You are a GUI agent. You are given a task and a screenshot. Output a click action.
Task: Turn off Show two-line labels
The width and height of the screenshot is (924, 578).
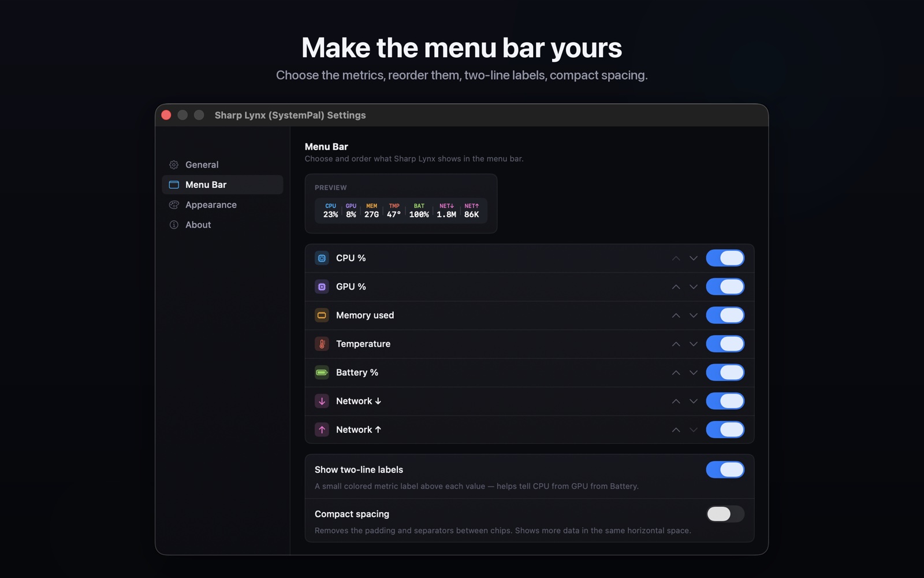725,470
